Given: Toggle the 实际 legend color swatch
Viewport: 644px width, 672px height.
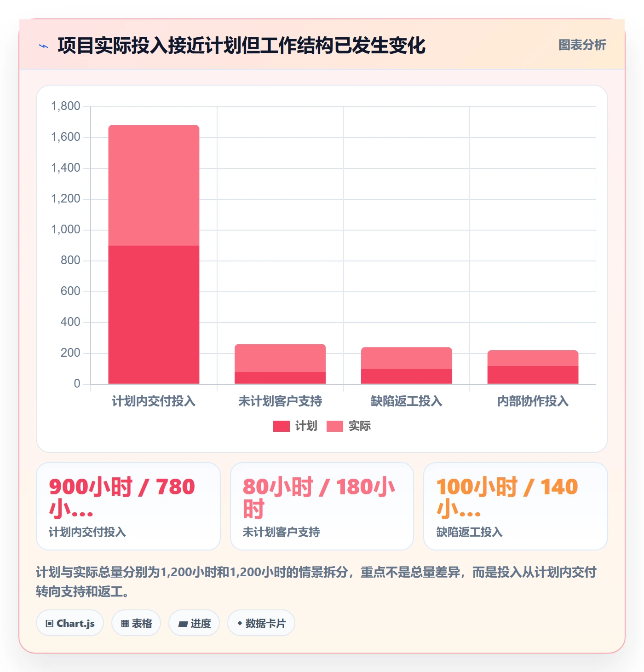Looking at the screenshot, I should coord(335,426).
